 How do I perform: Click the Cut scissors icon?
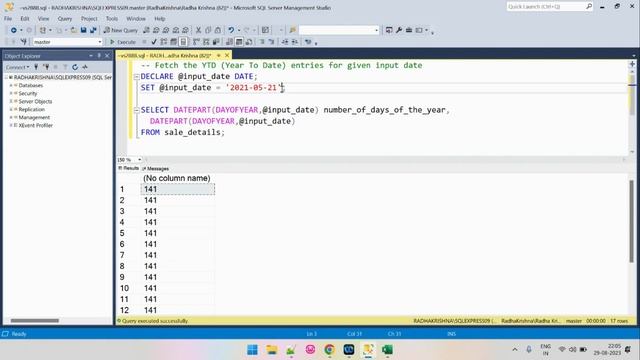pos(198,30)
